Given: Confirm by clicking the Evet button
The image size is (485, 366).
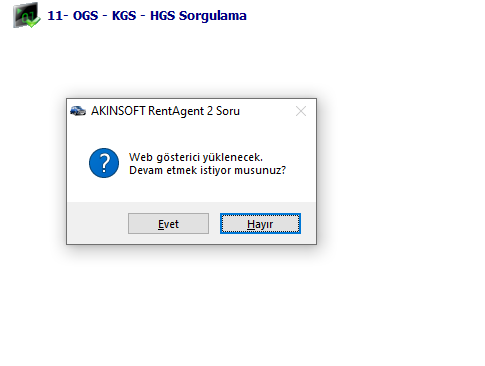Looking at the screenshot, I should tap(168, 224).
